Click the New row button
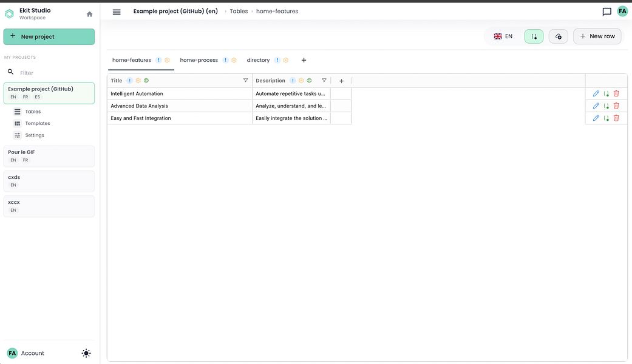The height and width of the screenshot is (364, 632). pos(597,36)
